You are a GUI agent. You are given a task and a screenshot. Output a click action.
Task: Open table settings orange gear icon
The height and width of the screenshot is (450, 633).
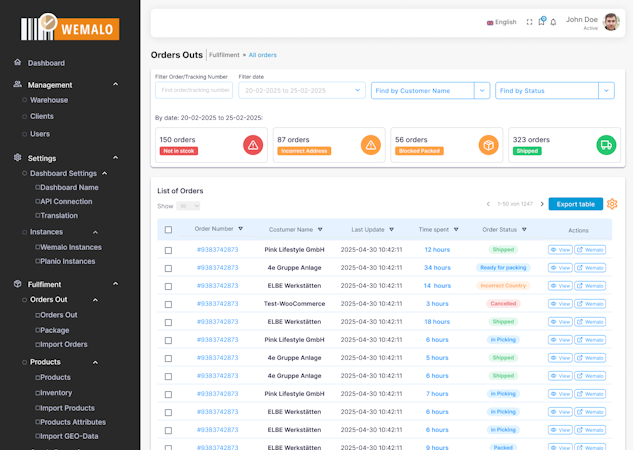tap(612, 204)
